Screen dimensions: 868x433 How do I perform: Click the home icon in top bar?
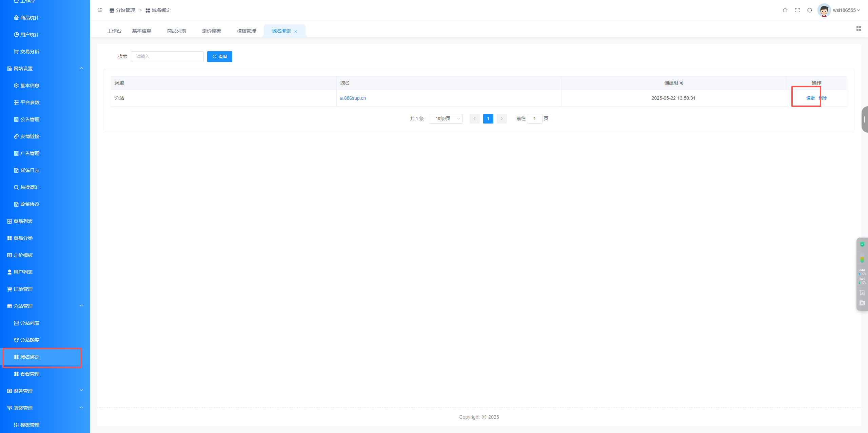[x=785, y=10]
